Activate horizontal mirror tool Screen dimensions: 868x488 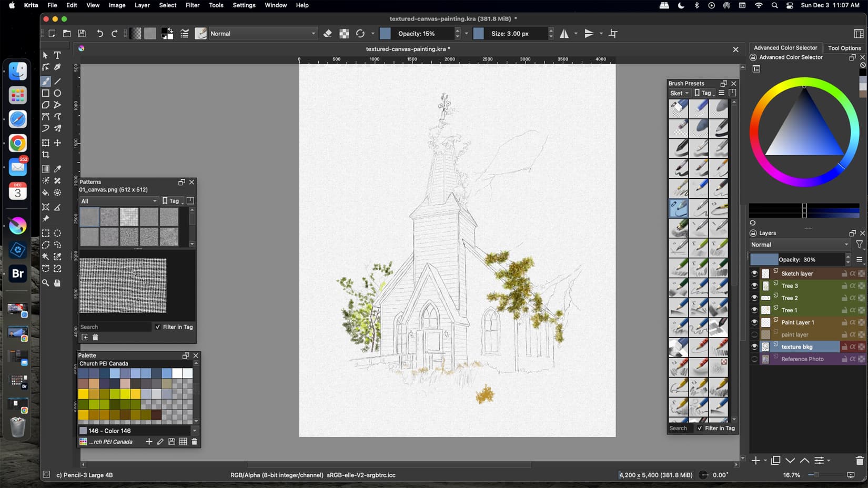point(564,34)
